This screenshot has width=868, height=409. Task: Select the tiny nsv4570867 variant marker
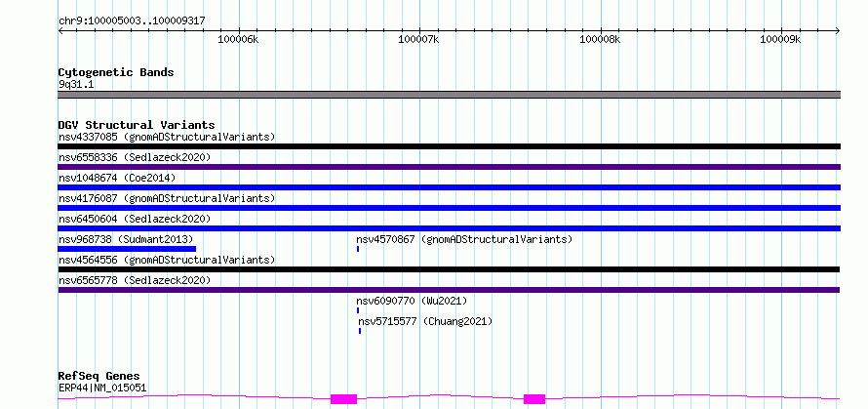coord(358,249)
